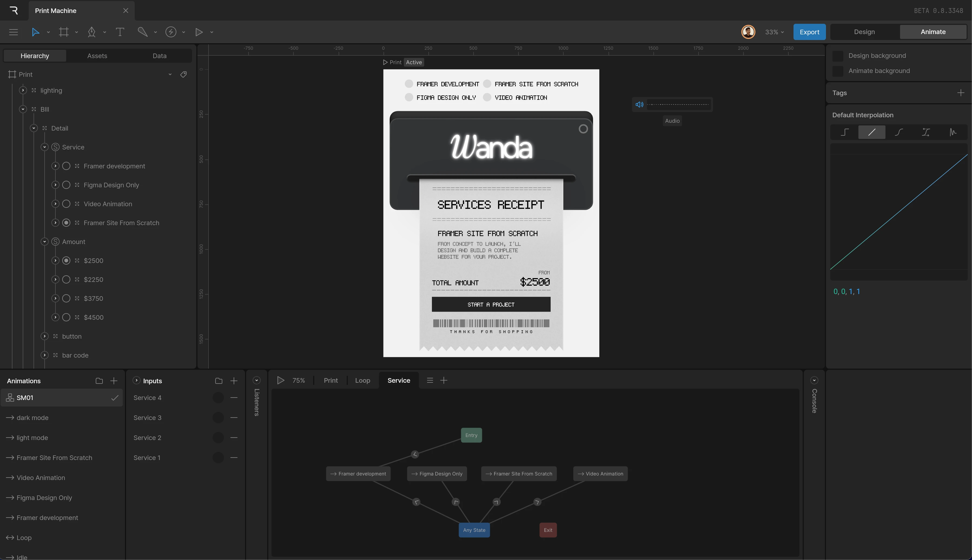Image resolution: width=972 pixels, height=560 pixels.
Task: Select the Hold interpolation icon
Action: [845, 132]
